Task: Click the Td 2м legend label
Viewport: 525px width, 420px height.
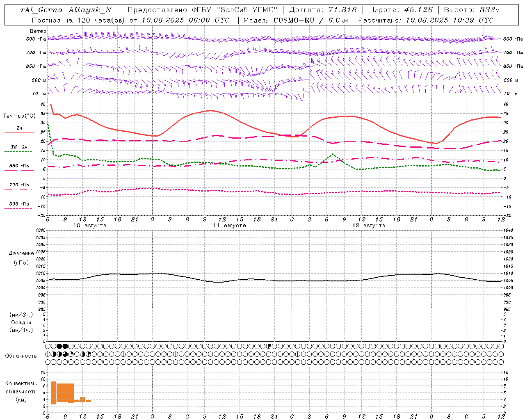Action: pyautogui.click(x=19, y=147)
